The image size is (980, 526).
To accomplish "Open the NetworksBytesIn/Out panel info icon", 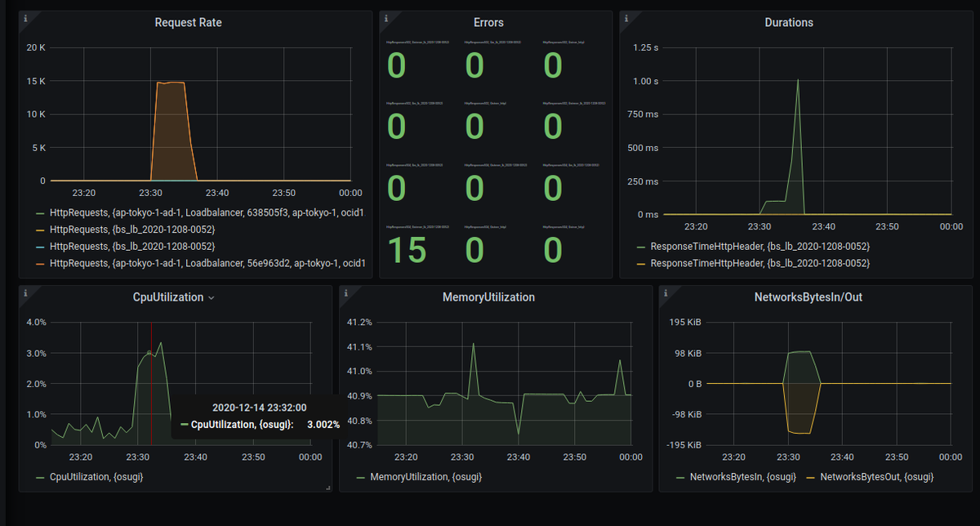I will tap(666, 292).
